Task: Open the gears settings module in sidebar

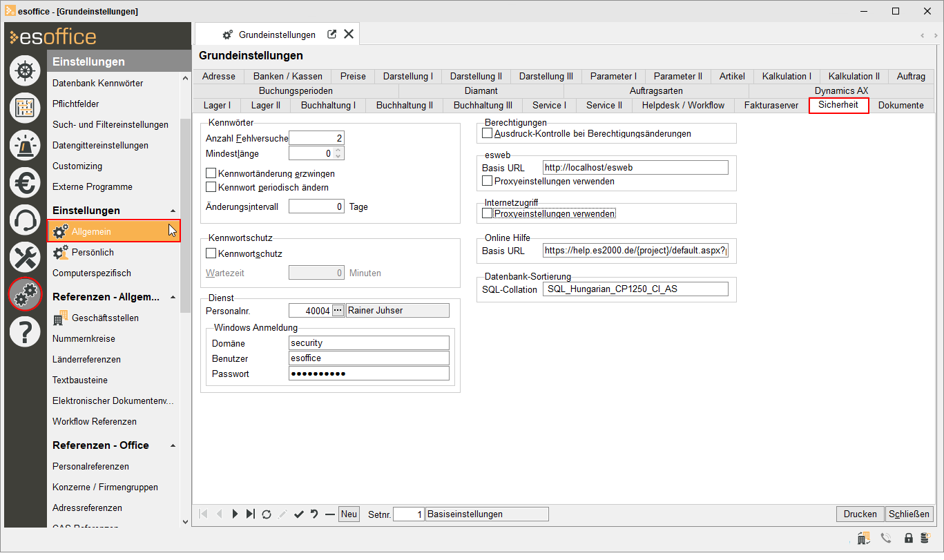Action: (x=25, y=294)
